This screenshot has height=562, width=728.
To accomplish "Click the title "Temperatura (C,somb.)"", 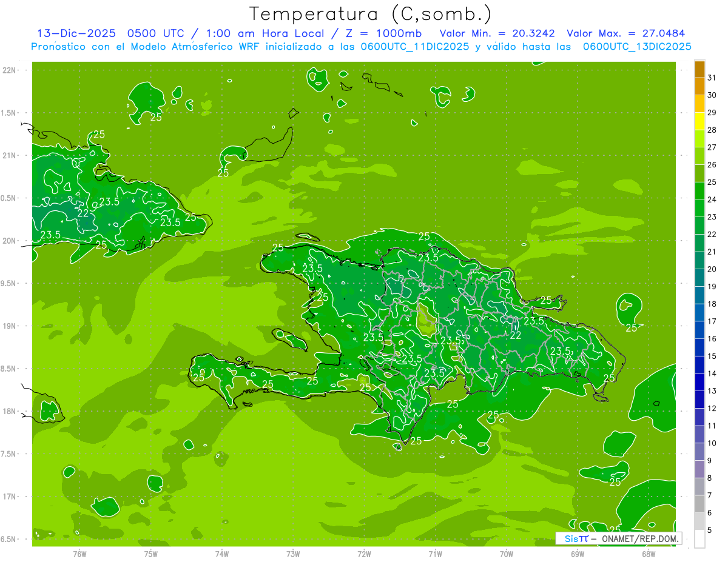I will [x=370, y=14].
